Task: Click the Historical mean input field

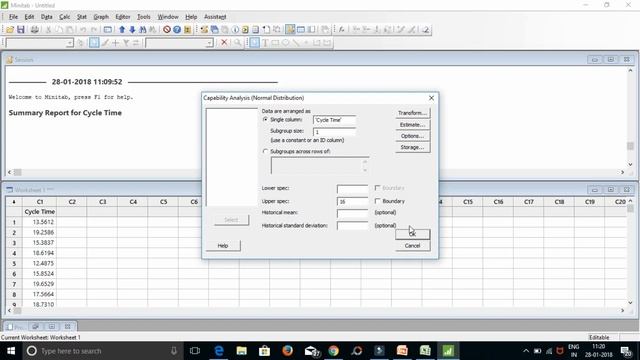Action: (x=352, y=213)
